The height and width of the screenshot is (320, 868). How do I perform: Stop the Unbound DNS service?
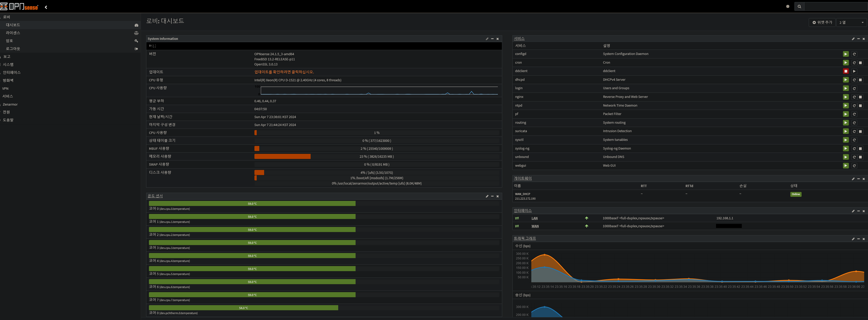[x=860, y=157]
